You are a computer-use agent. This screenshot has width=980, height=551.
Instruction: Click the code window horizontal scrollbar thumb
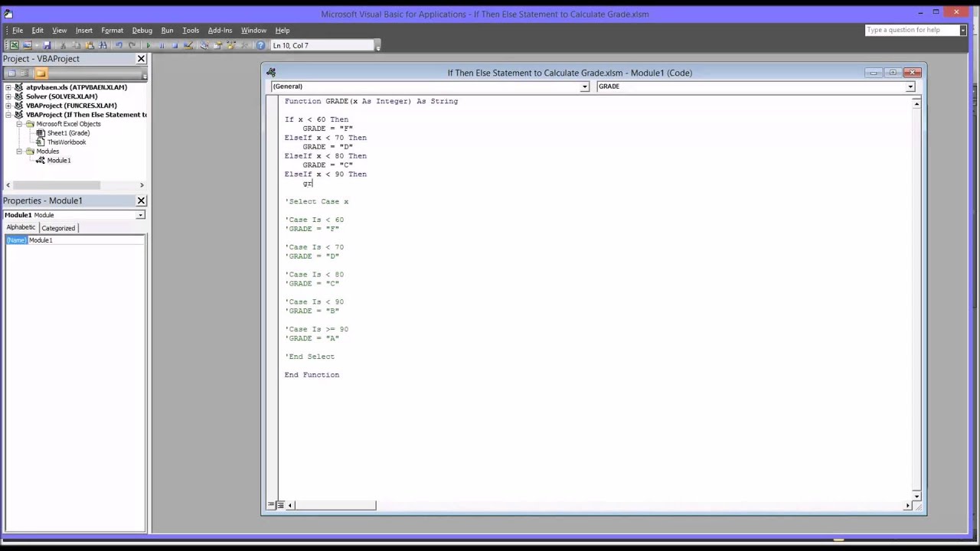coord(335,505)
